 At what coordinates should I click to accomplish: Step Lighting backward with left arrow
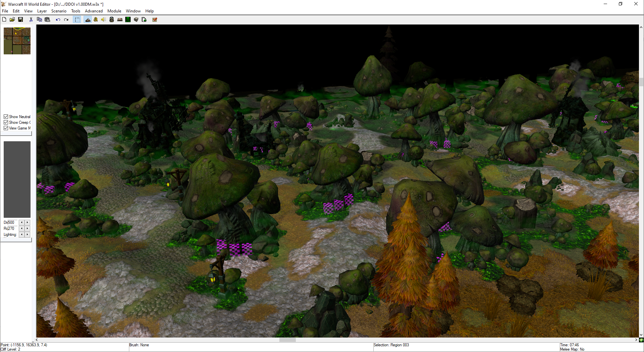point(22,235)
